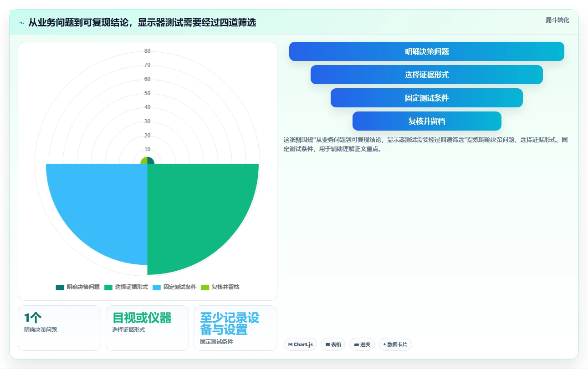Click the Chart.js tag
The image size is (588, 369).
300,344
